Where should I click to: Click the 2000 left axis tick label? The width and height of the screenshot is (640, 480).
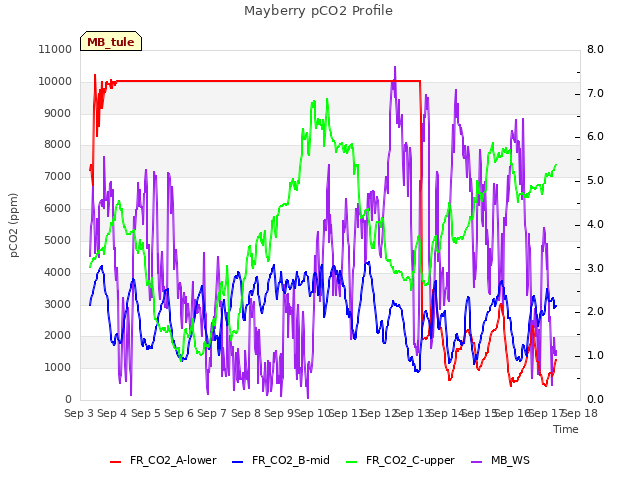(58, 336)
